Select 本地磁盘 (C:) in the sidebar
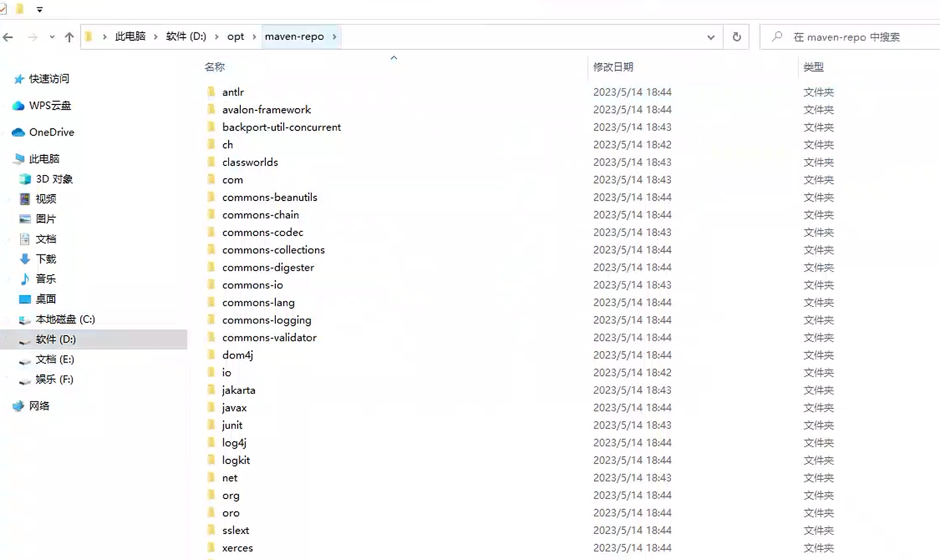This screenshot has width=940, height=560. tap(65, 319)
